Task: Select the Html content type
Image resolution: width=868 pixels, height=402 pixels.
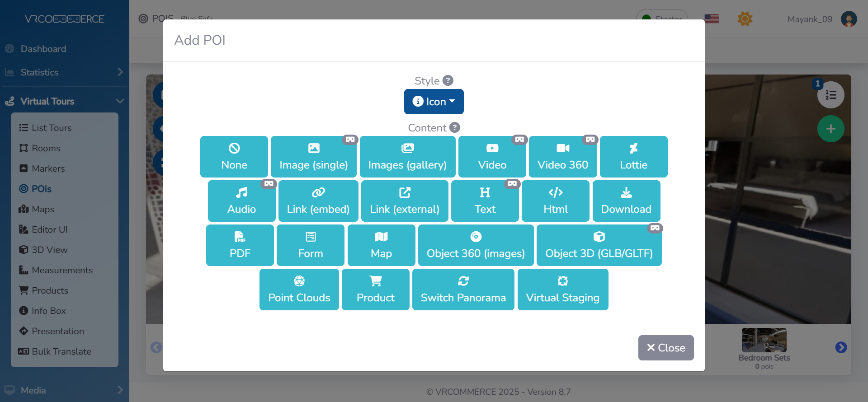Action: click(x=555, y=201)
